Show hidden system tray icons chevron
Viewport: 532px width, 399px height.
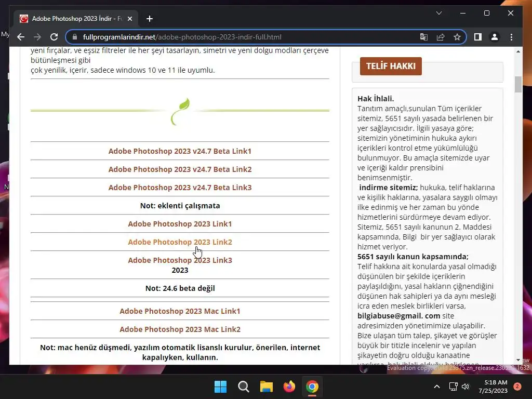(437, 387)
